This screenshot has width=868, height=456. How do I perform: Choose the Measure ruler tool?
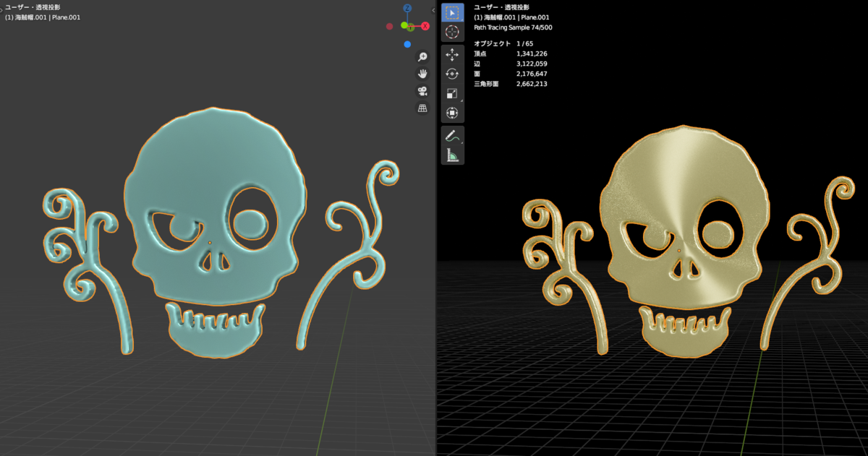tap(452, 154)
